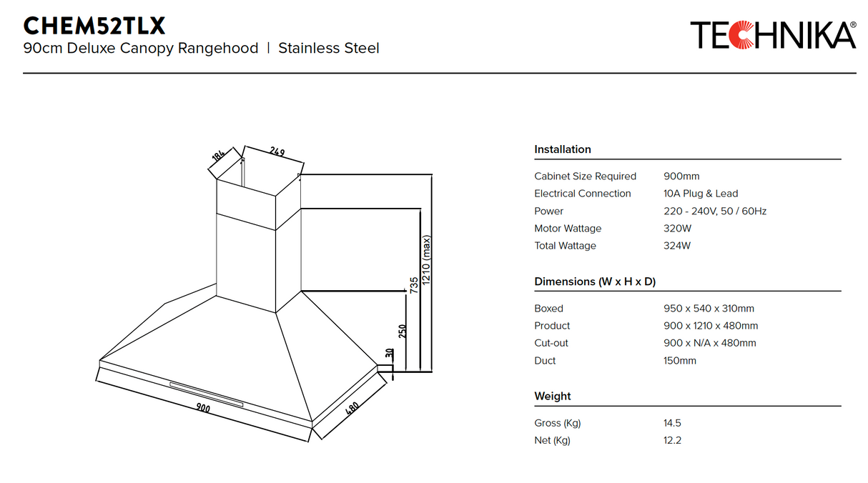Click the Installation section heading

[563, 149]
